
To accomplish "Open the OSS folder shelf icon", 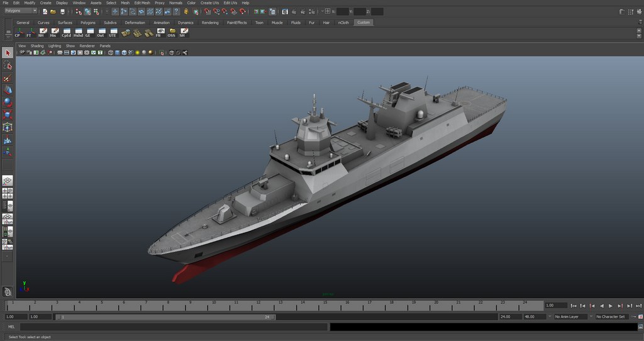I will [171, 32].
